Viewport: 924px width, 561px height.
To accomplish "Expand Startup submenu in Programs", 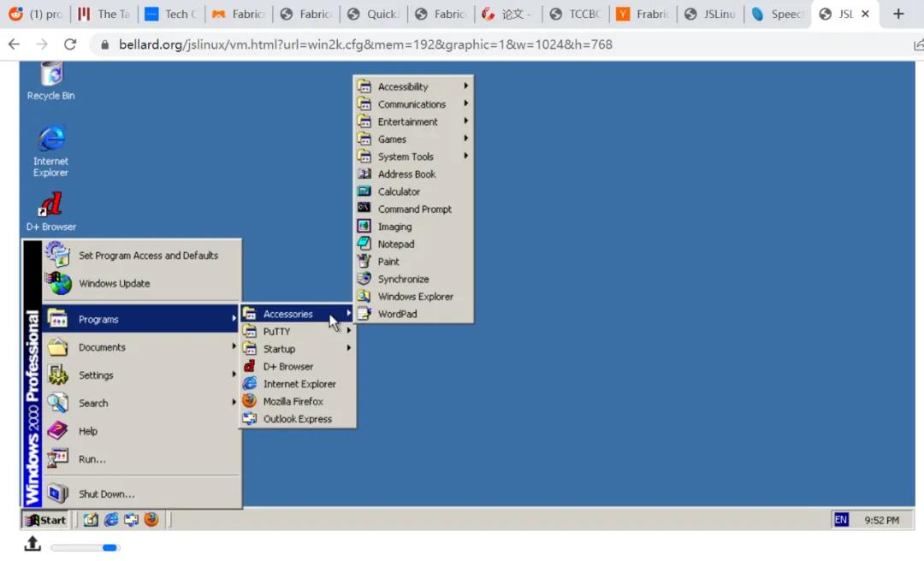I will click(298, 349).
